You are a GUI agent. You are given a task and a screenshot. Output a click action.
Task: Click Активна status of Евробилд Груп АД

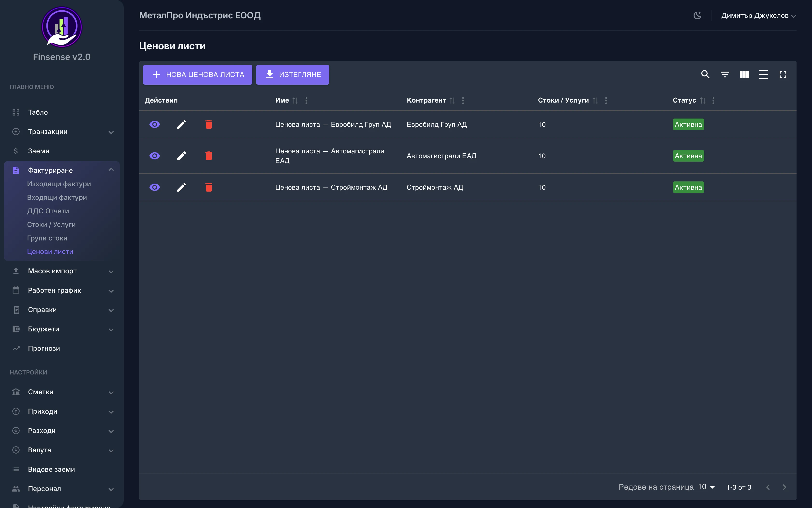pos(688,124)
